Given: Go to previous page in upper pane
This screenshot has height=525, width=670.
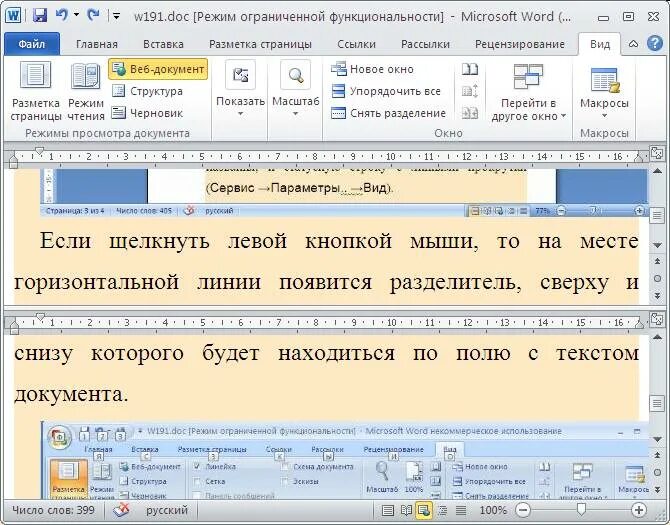Looking at the screenshot, I should 657,261.
